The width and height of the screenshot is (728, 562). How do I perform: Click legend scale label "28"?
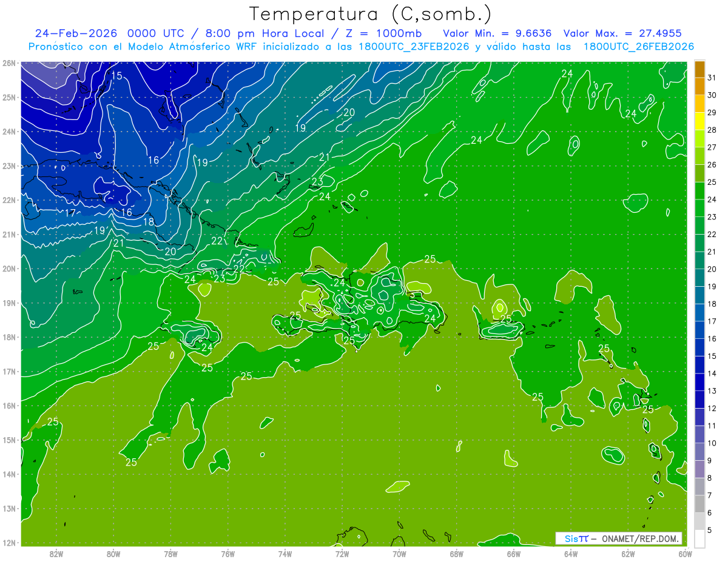coord(712,130)
